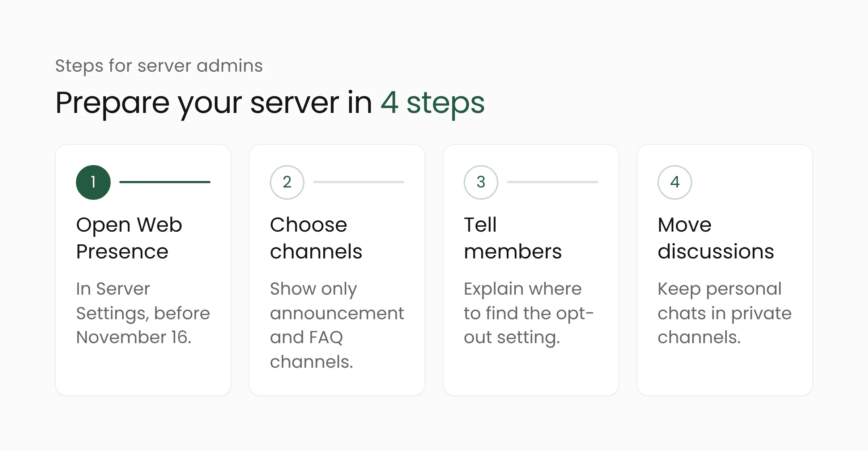Click the 'Steps for server admins' label
The width and height of the screenshot is (868, 451).
coord(159,66)
